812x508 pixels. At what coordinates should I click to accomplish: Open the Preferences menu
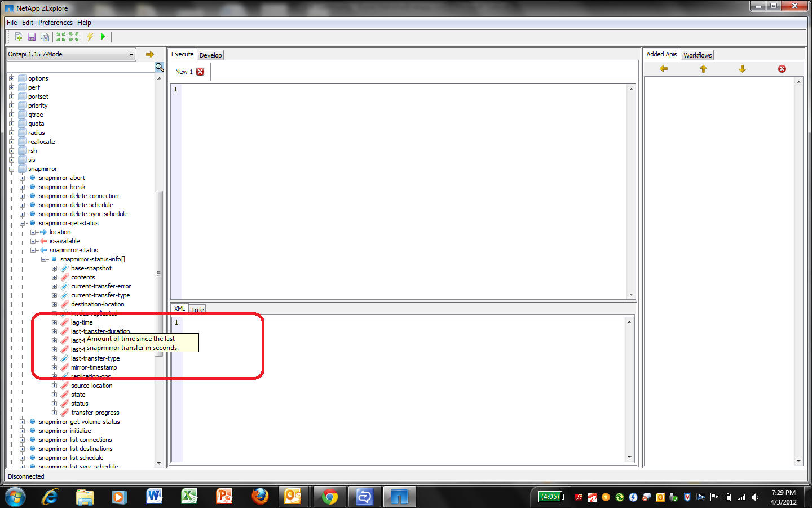(55, 23)
